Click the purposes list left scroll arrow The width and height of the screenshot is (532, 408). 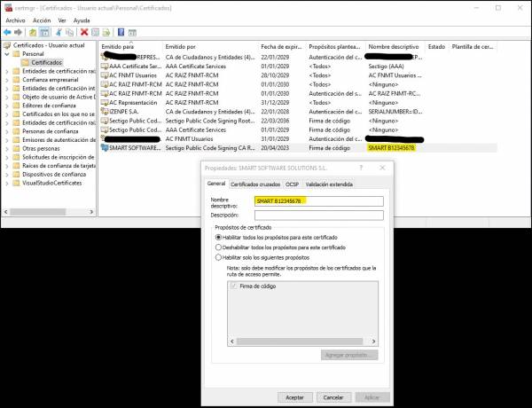tap(232, 341)
